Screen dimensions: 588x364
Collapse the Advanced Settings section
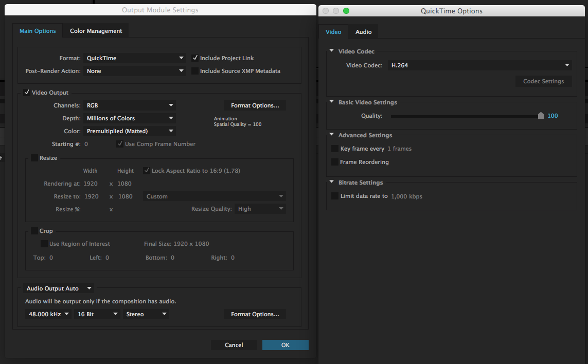point(331,135)
